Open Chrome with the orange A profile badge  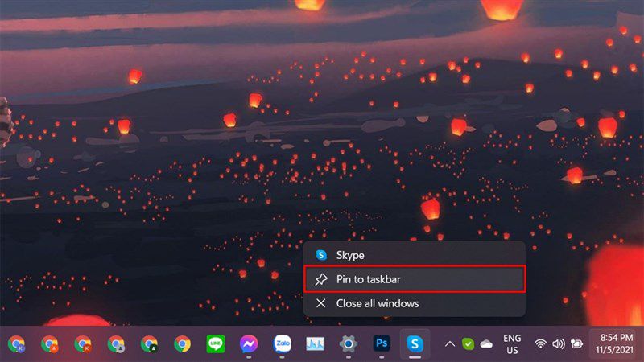(x=50, y=344)
